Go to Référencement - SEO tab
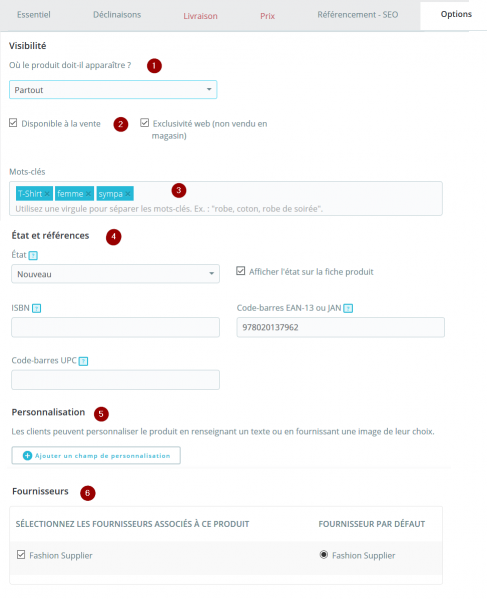This screenshot has width=487, height=599. [358, 15]
